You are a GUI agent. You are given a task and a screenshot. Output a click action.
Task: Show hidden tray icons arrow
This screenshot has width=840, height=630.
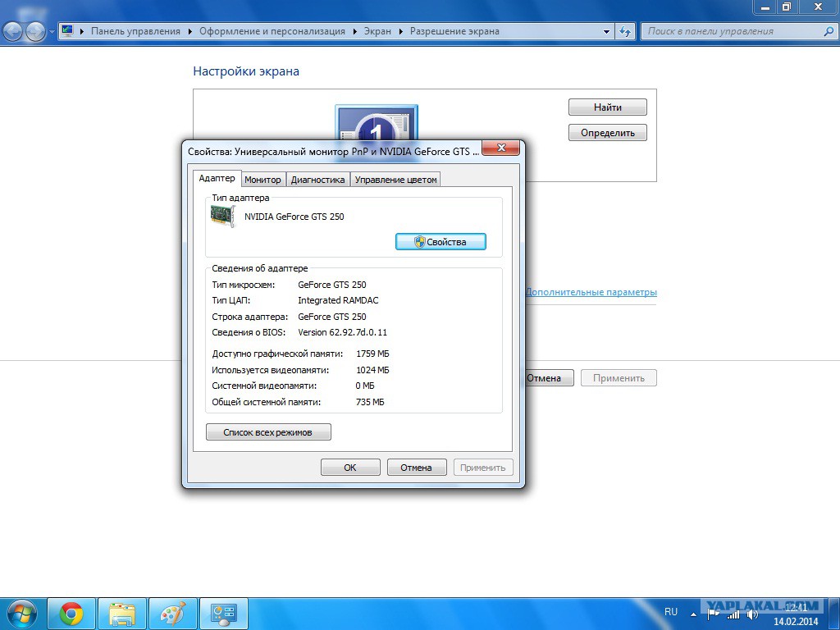point(693,614)
